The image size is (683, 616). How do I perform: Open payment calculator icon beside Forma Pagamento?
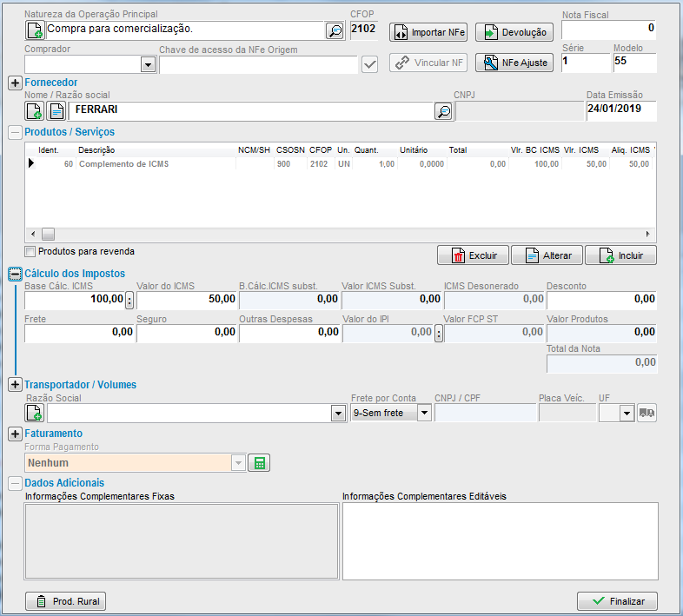click(258, 463)
